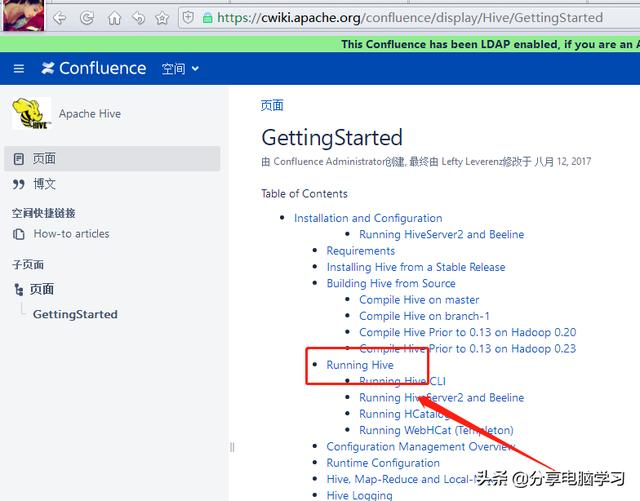Open Installing Hive from a Stable Release
The height and width of the screenshot is (501, 640).
pos(416,267)
